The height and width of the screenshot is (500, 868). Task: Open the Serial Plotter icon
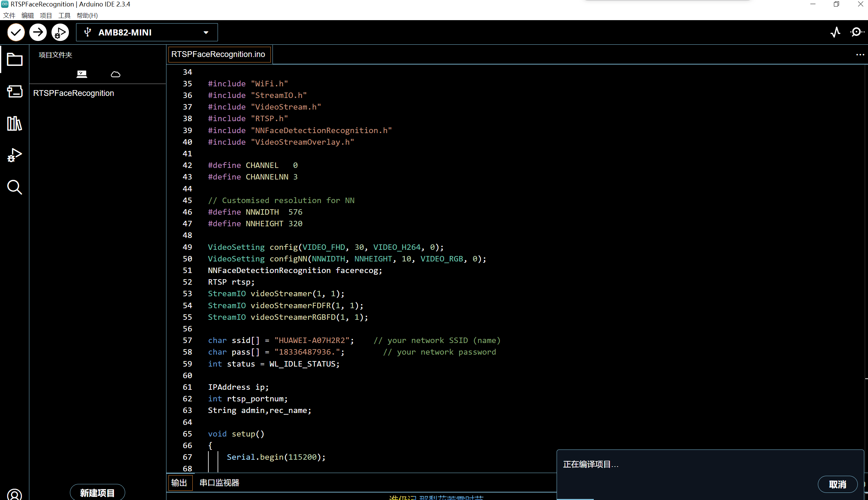(835, 32)
